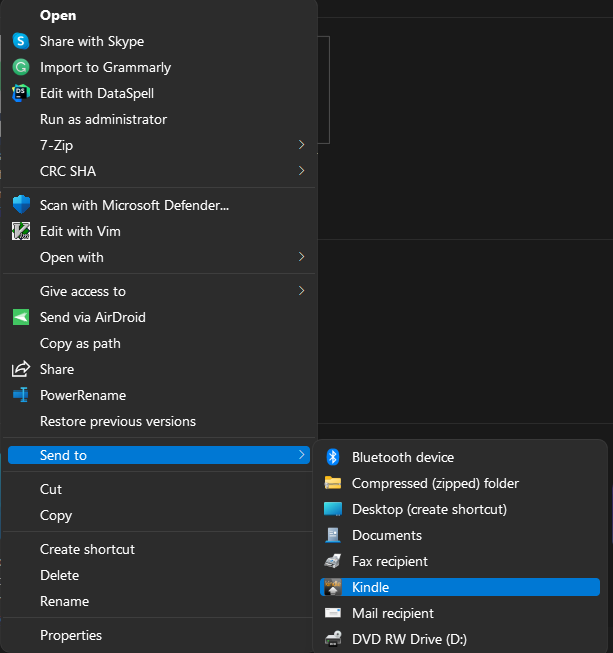
Task: Click the Vim icon
Action: click(x=21, y=231)
